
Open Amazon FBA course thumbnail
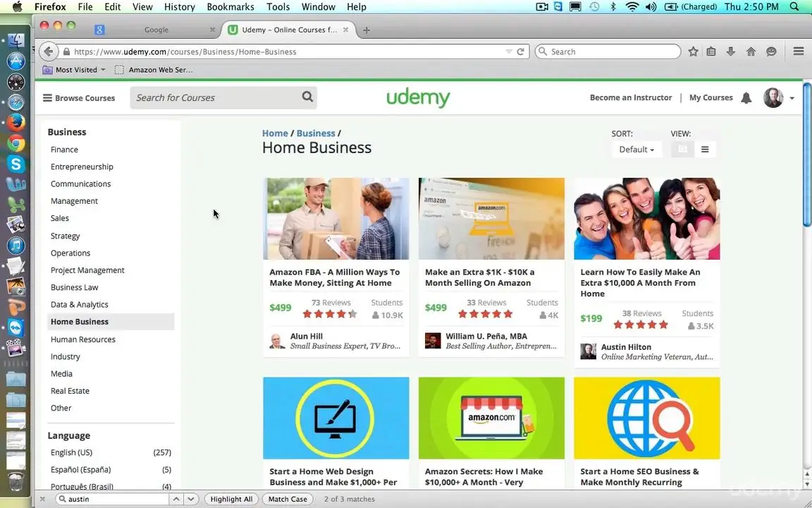point(336,219)
